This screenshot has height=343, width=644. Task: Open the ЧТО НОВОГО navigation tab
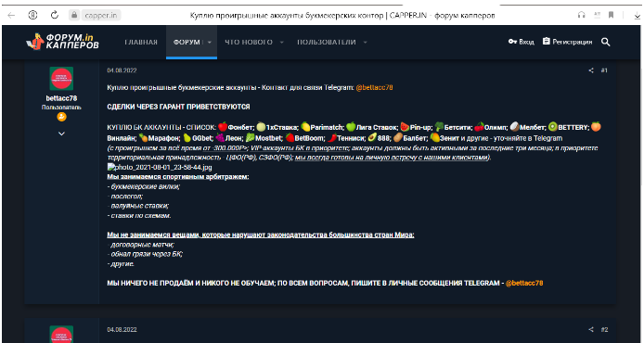pyautogui.click(x=249, y=43)
